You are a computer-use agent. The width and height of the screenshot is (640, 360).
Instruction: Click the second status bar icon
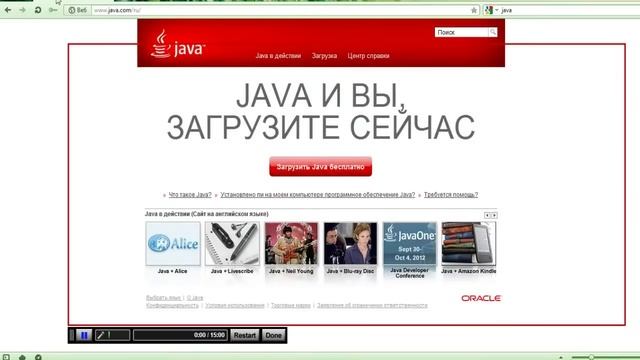(22, 357)
